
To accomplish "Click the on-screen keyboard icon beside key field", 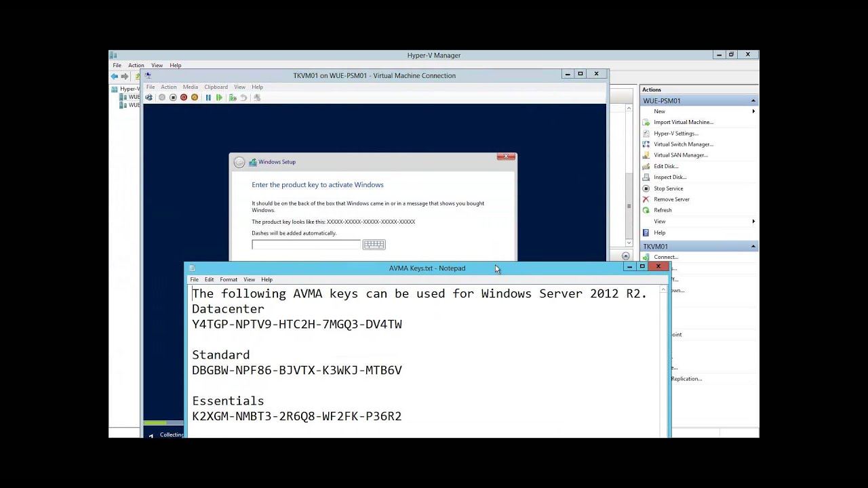I will (x=374, y=245).
